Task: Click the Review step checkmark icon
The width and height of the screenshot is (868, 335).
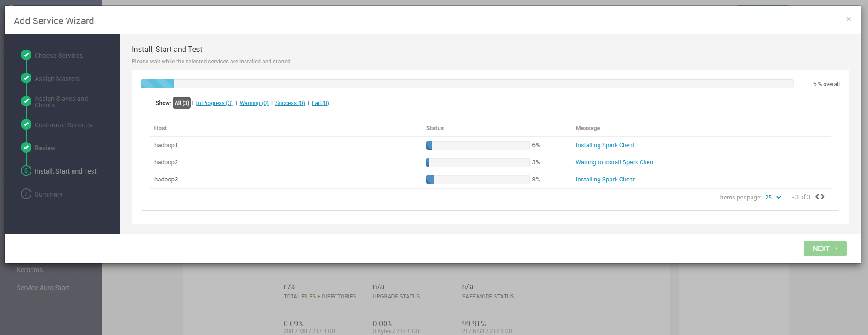Action: (x=26, y=148)
